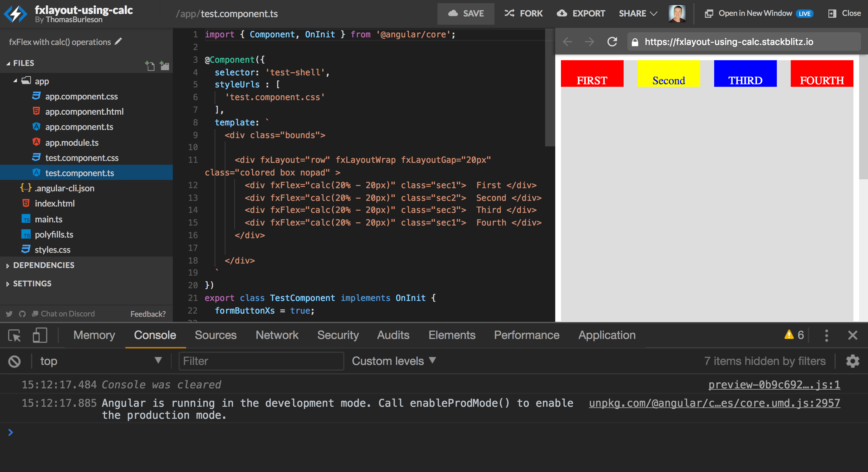The height and width of the screenshot is (472, 868).
Task: Click the warnings count indicator
Action: 795,335
